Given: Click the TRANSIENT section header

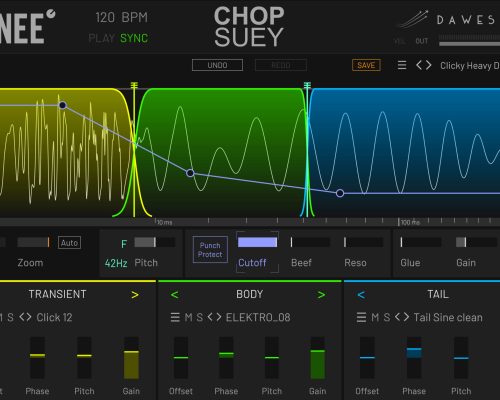Looking at the screenshot, I should (57, 294).
